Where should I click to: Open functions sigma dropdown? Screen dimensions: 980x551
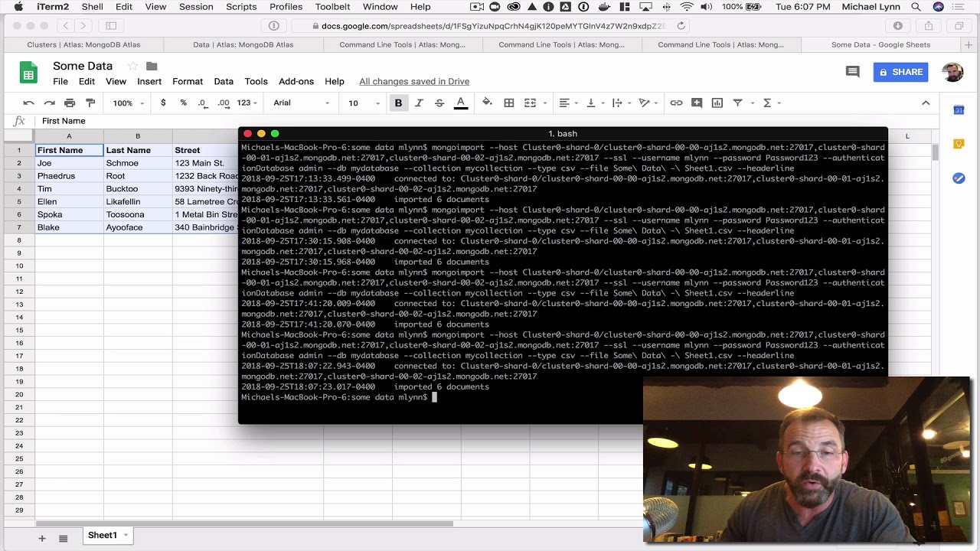tap(771, 103)
